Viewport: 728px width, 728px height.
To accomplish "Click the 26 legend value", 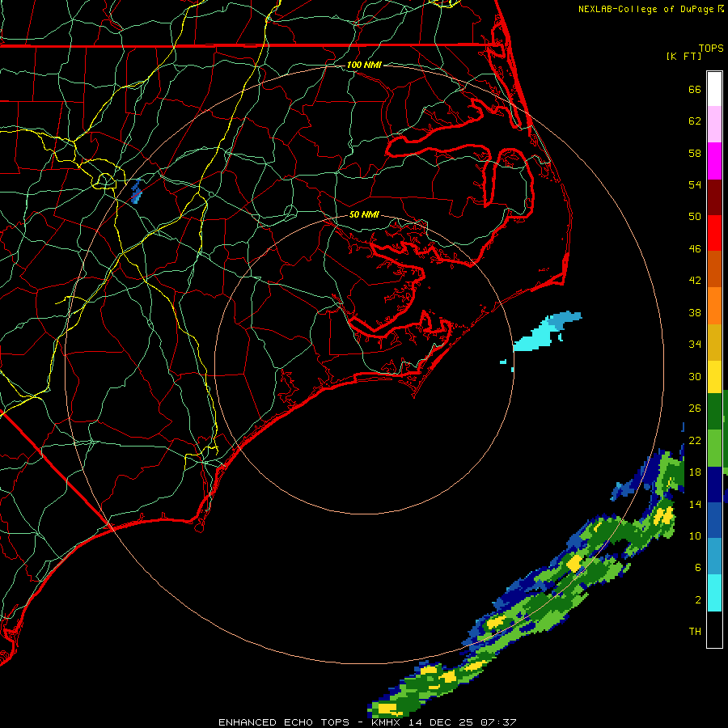I will 695,408.
